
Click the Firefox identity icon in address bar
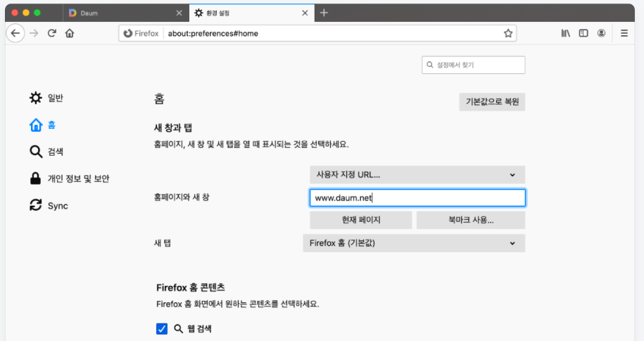click(x=128, y=33)
